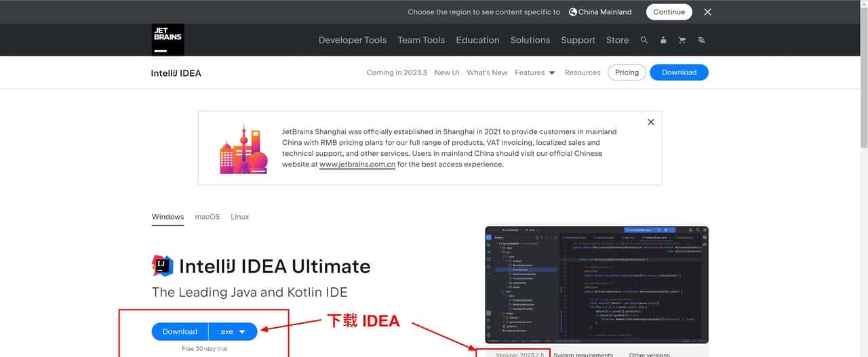Click Continue to confirm region

point(669,12)
